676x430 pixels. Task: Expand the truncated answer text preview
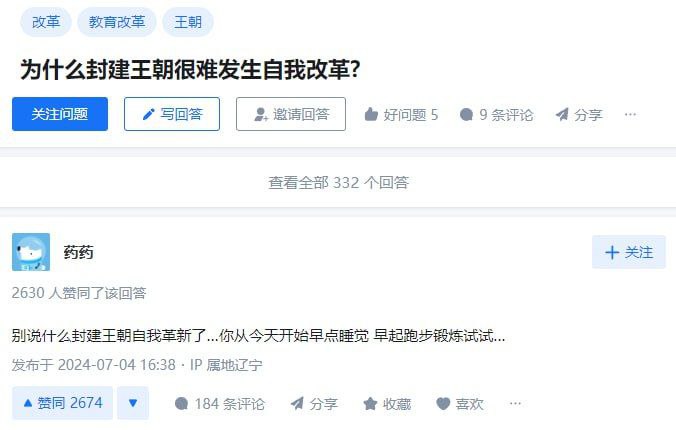(258, 336)
